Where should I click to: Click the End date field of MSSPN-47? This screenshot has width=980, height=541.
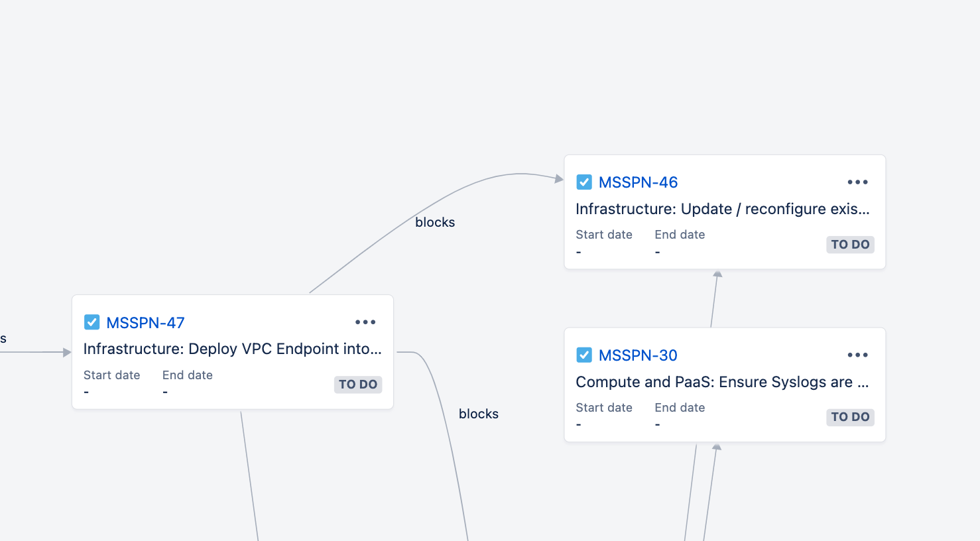(188, 383)
